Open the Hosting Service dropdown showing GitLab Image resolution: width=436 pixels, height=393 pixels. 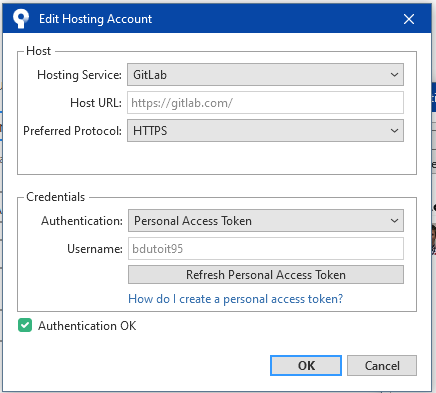click(265, 75)
